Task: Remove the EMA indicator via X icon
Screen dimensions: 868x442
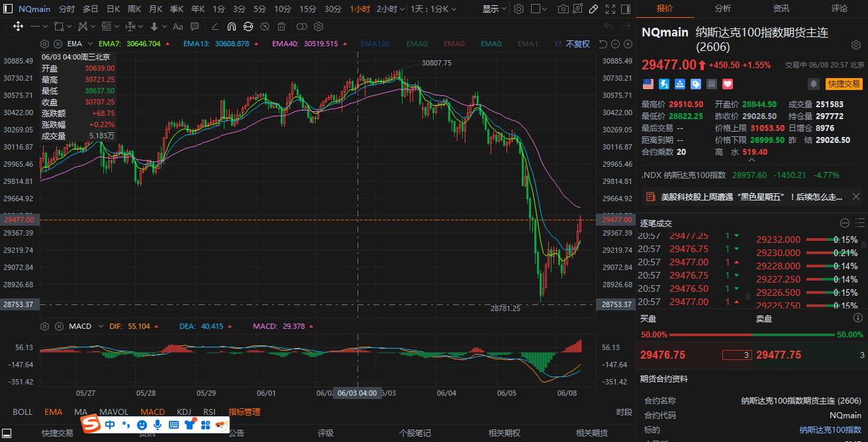Action: 58,43
